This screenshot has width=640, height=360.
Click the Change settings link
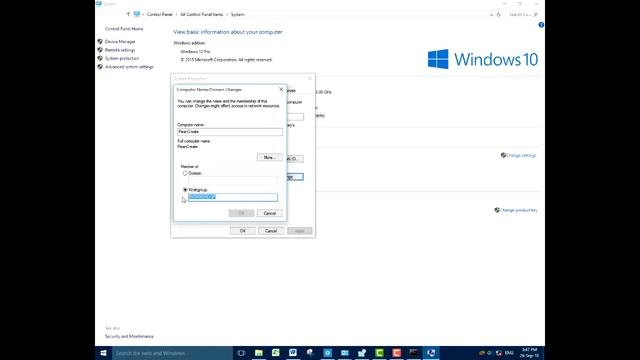[521, 156]
